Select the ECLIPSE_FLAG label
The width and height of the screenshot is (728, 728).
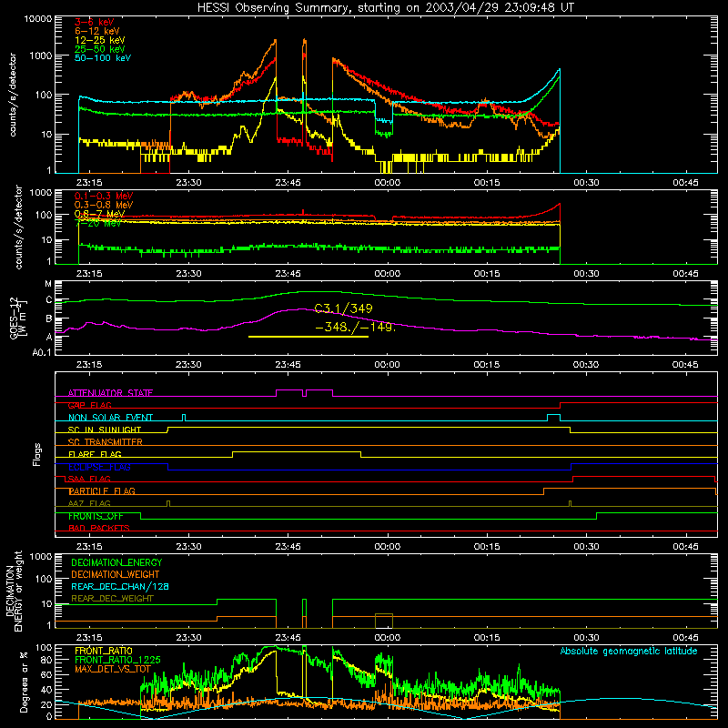click(x=99, y=467)
